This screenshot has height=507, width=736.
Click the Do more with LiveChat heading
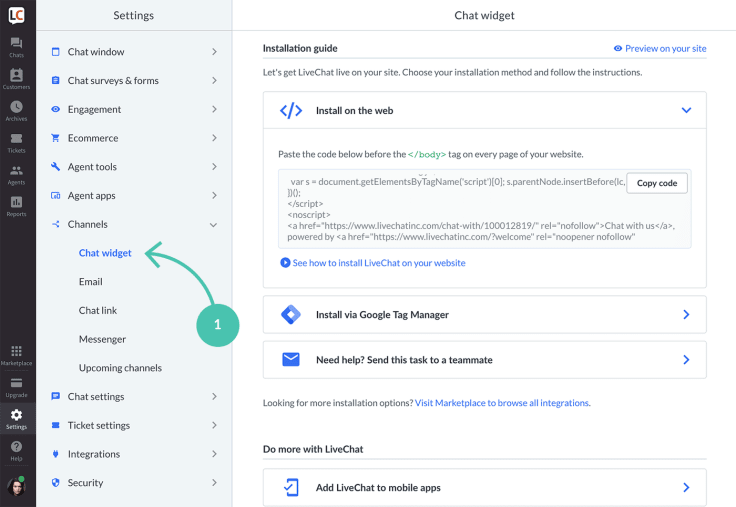pos(313,449)
